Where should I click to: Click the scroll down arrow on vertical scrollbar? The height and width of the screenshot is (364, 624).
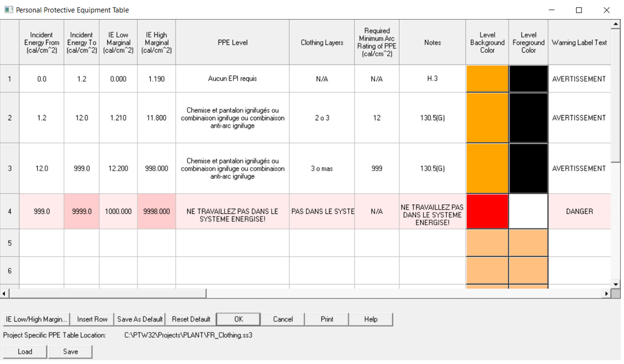pos(616,284)
